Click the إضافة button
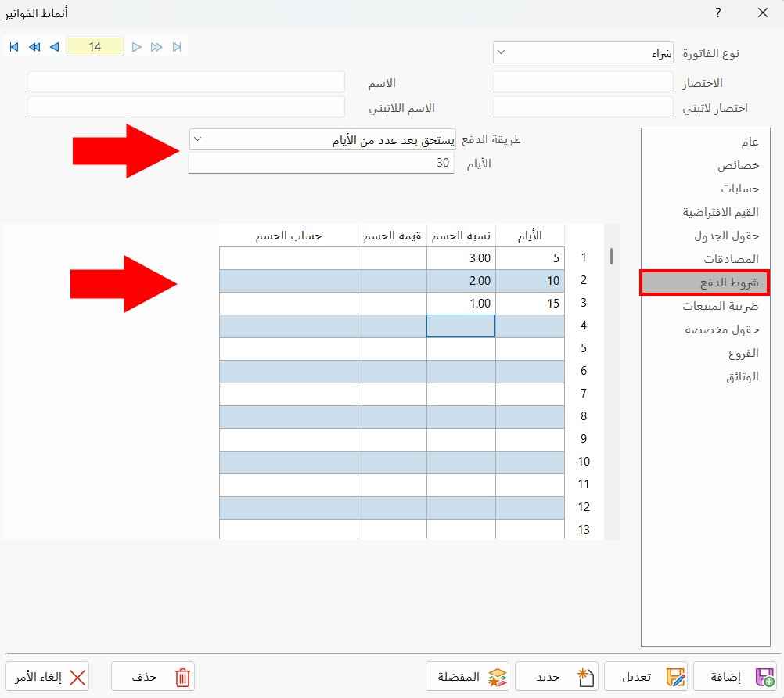 point(735,677)
